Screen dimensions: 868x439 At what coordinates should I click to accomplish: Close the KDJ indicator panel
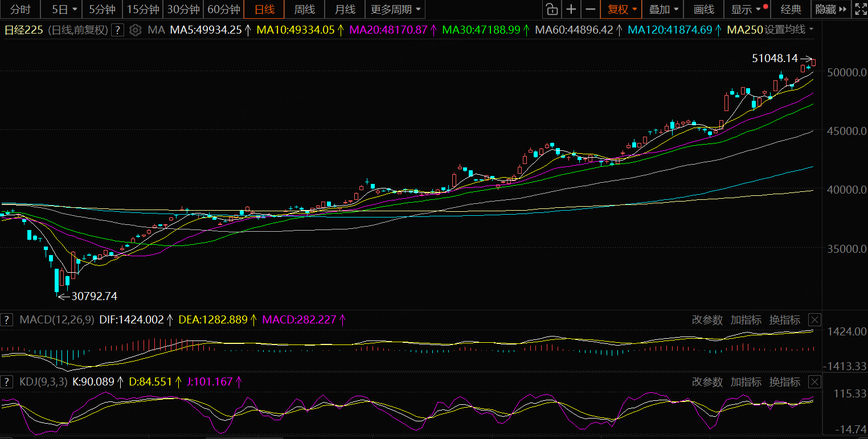click(815, 382)
